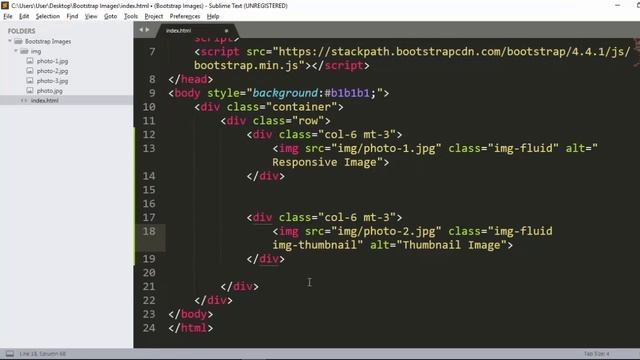Minimize the Sublime Text window

click(618, 5)
